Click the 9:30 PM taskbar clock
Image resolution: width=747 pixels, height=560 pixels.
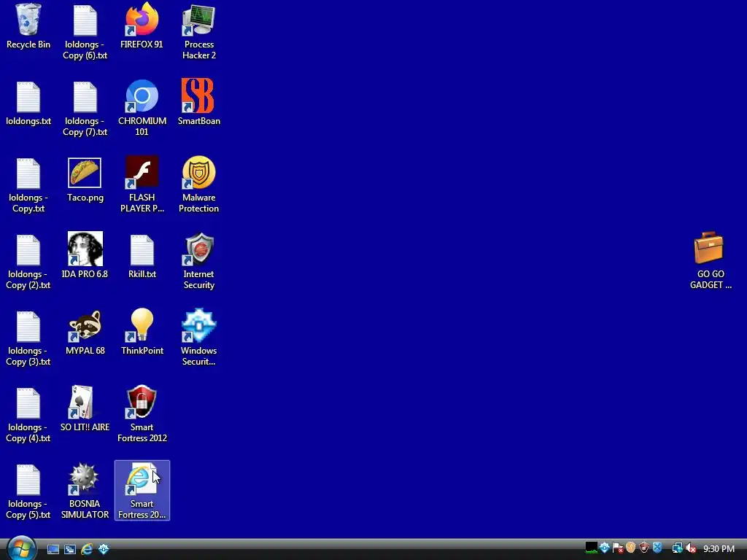tap(719, 548)
